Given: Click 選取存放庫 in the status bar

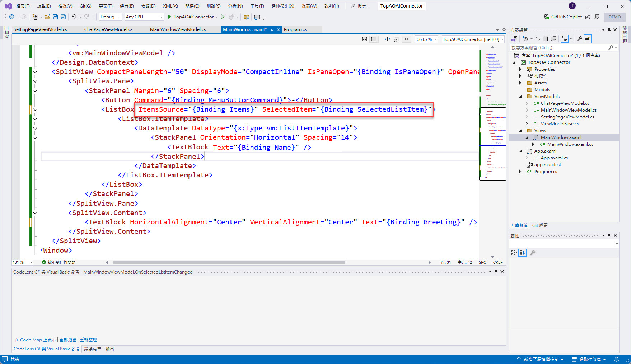Looking at the screenshot, I should pos(589,359).
